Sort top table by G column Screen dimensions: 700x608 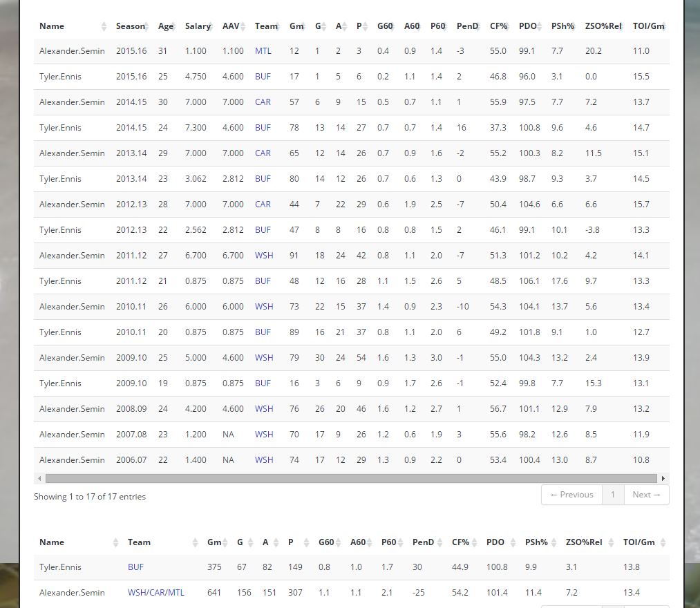click(x=320, y=26)
